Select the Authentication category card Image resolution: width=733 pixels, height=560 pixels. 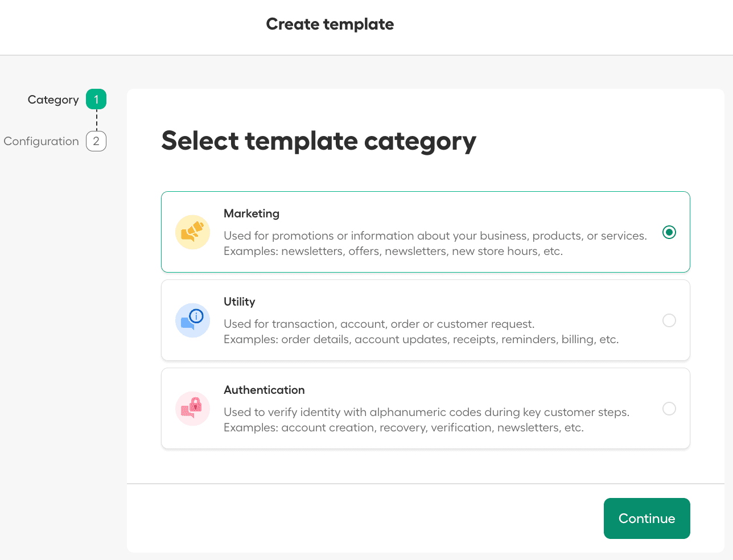click(426, 408)
